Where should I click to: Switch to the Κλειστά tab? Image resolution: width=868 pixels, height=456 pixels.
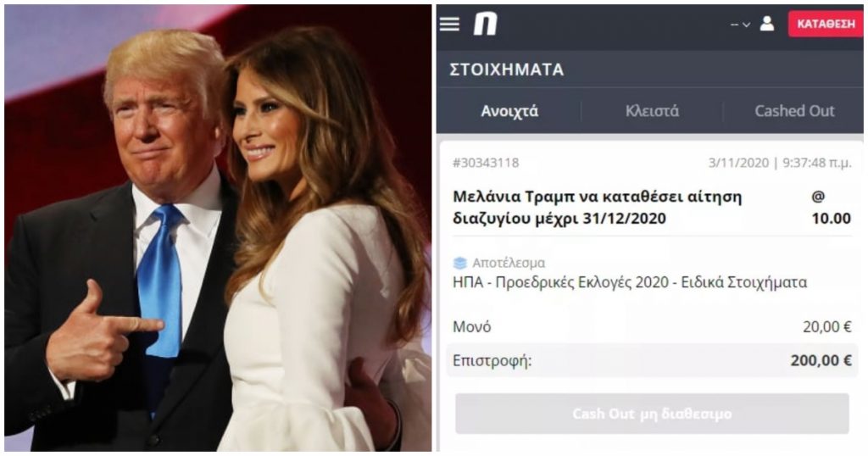pyautogui.click(x=652, y=111)
